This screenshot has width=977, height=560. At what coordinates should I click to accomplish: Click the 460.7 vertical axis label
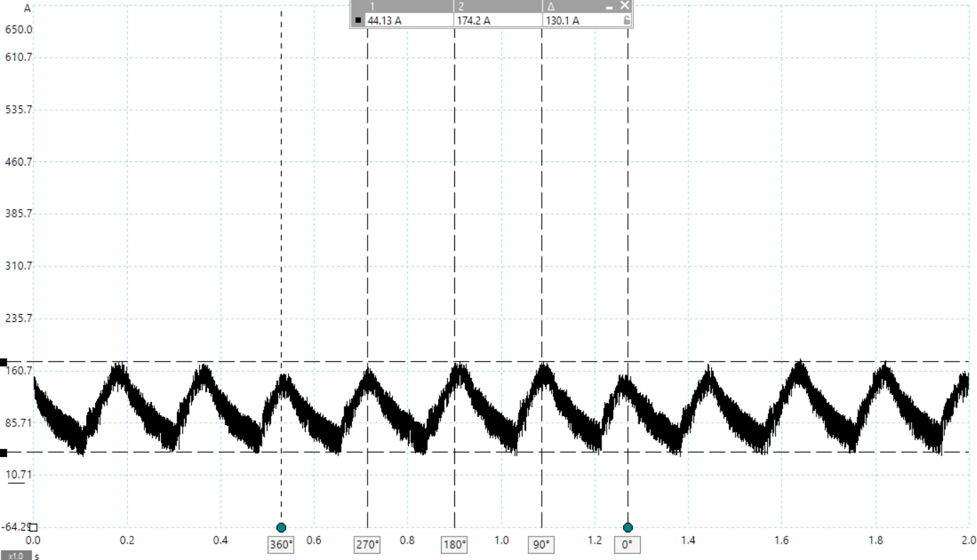[19, 161]
